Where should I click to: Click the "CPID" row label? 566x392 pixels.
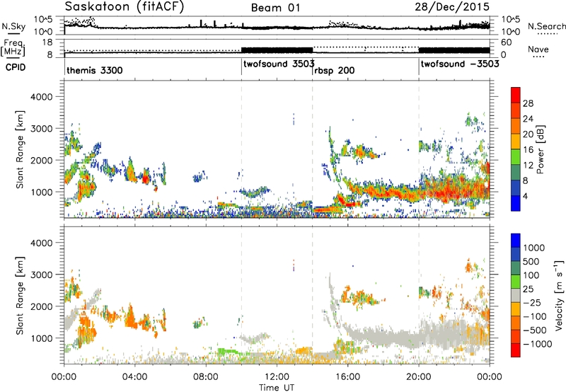pyautogui.click(x=16, y=67)
